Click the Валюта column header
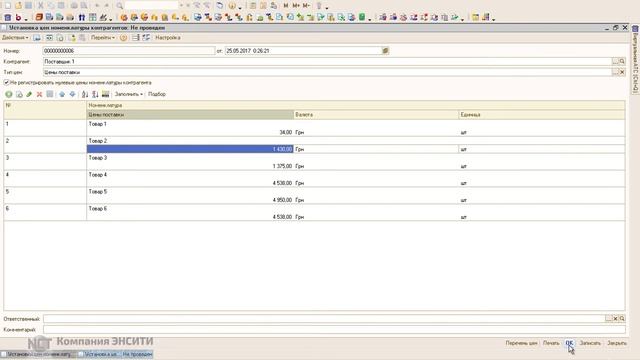This screenshot has height=360, width=640. (x=376, y=115)
